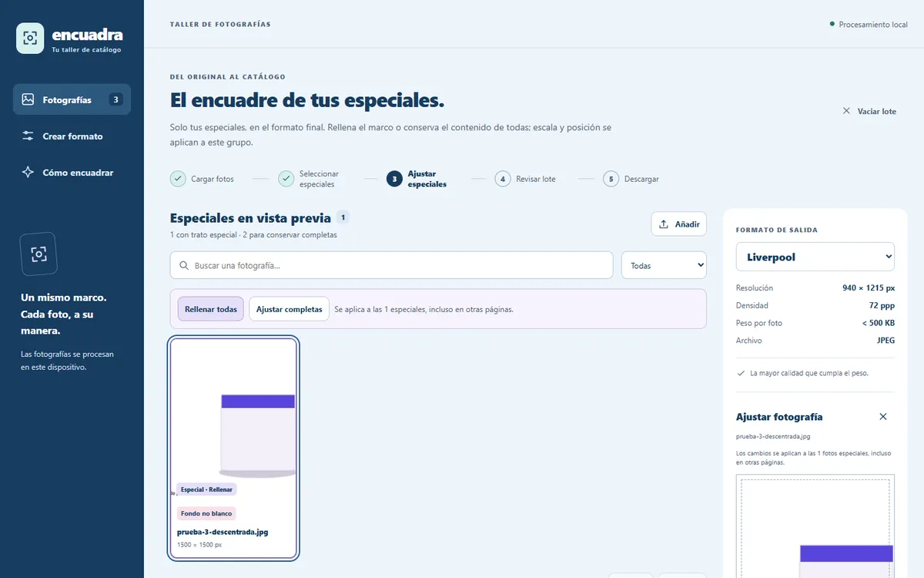Open the Cómo encuadrar guide

tap(72, 173)
